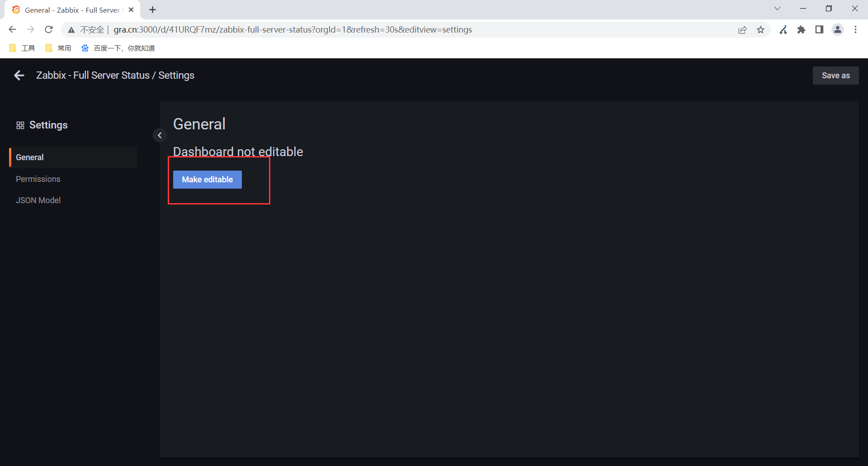Image resolution: width=868 pixels, height=466 pixels.
Task: Select the General - Zabbix browser tab
Action: 72,10
